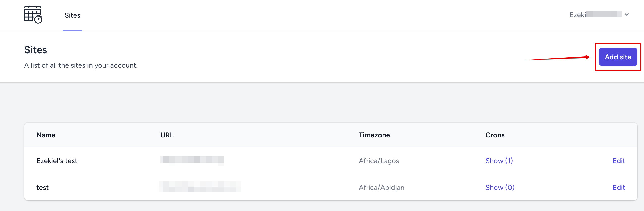
Task: Click the blurred URL of test site
Action: pos(200,187)
